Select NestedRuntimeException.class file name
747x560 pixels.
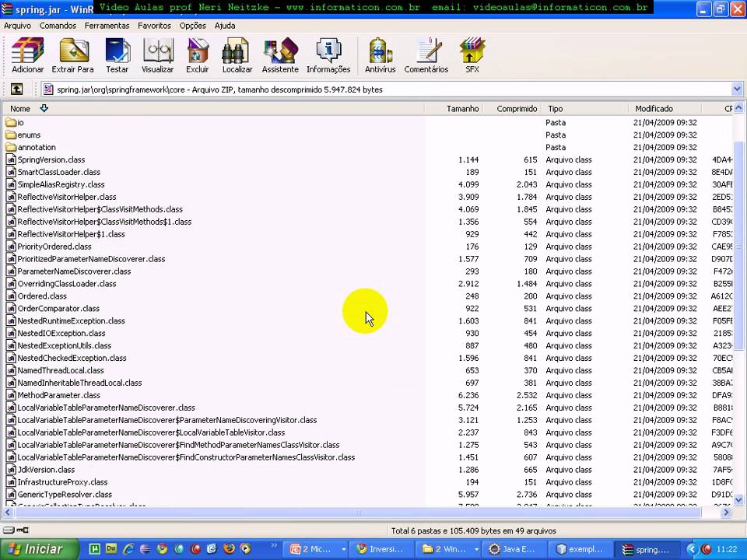tap(71, 320)
